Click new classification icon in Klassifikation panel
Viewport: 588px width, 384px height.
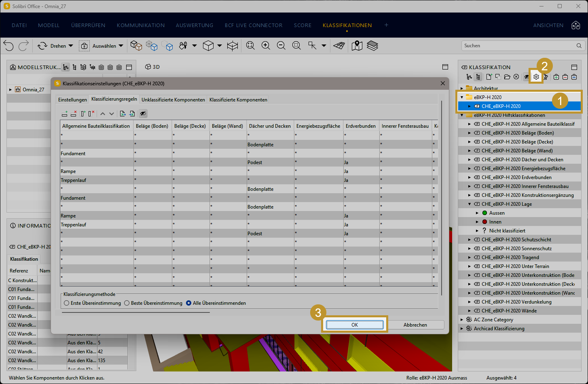coord(489,77)
